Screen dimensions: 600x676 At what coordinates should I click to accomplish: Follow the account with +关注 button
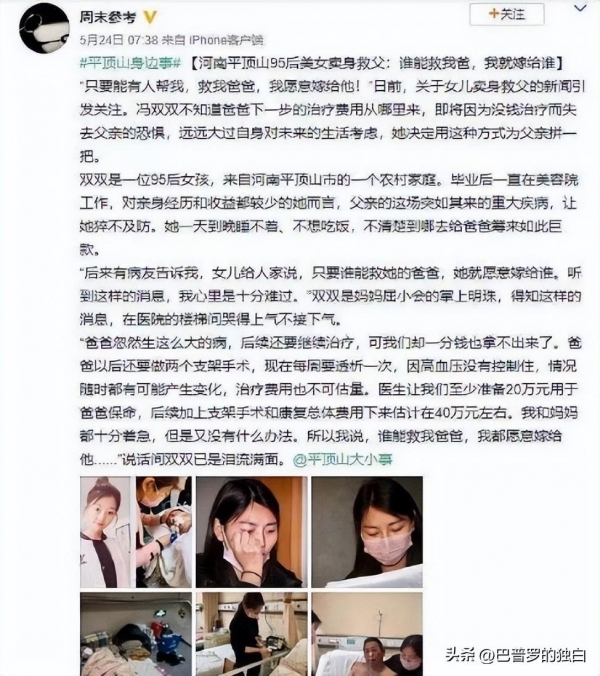click(507, 15)
